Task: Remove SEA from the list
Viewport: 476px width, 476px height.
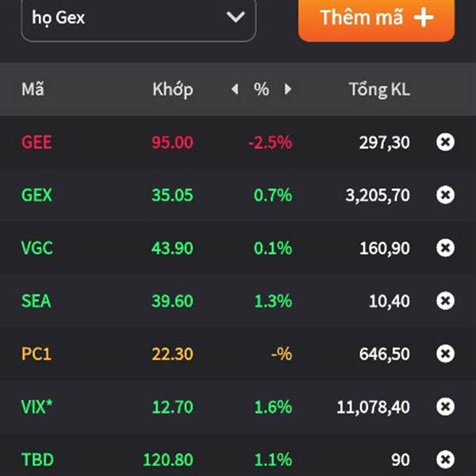Action: 445,301
